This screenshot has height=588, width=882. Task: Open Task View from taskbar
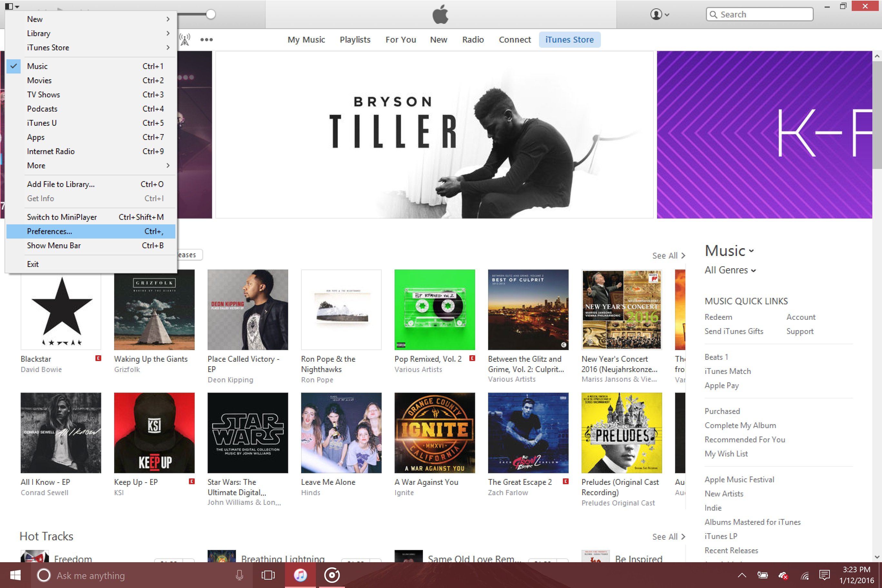pyautogui.click(x=268, y=575)
